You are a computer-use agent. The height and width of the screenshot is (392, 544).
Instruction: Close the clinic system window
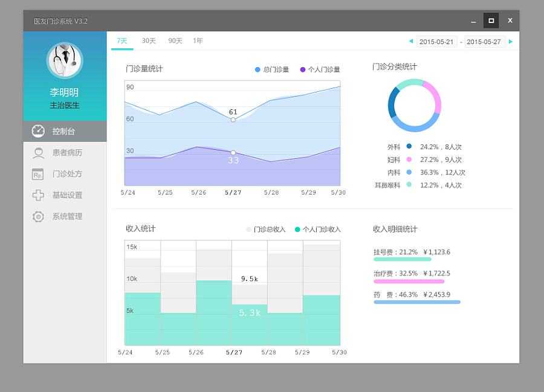pyautogui.click(x=510, y=21)
